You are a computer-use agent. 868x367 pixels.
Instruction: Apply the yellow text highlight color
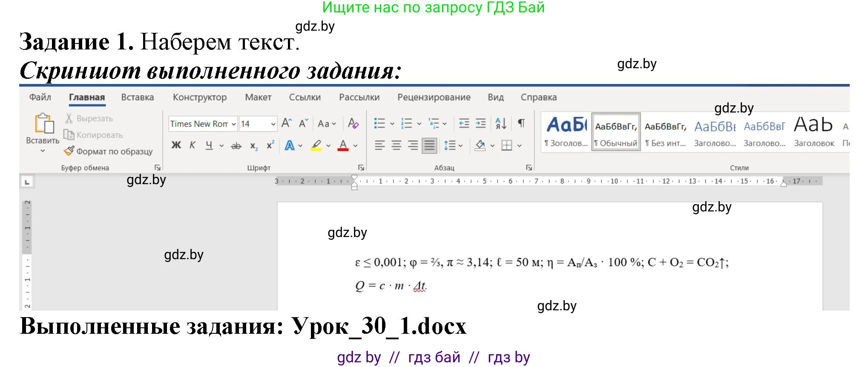tap(316, 145)
